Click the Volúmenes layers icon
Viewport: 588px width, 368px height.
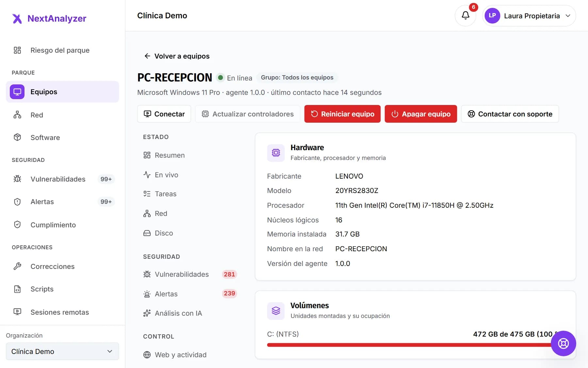pyautogui.click(x=276, y=311)
